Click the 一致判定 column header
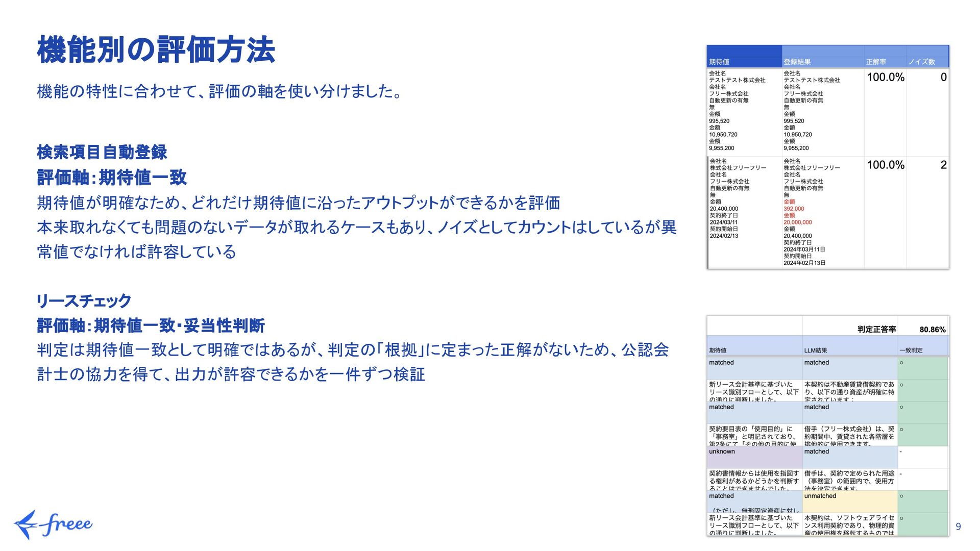 911,350
